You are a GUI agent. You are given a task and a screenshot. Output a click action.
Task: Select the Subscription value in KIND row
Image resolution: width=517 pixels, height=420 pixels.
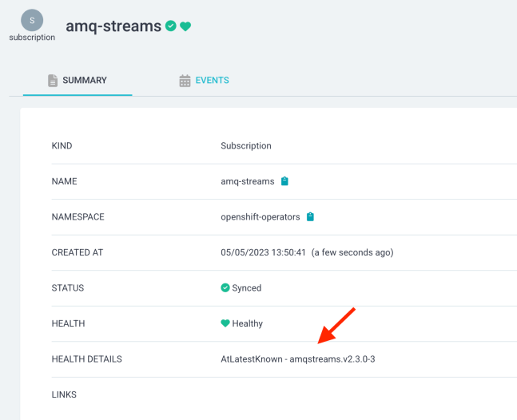tap(245, 146)
